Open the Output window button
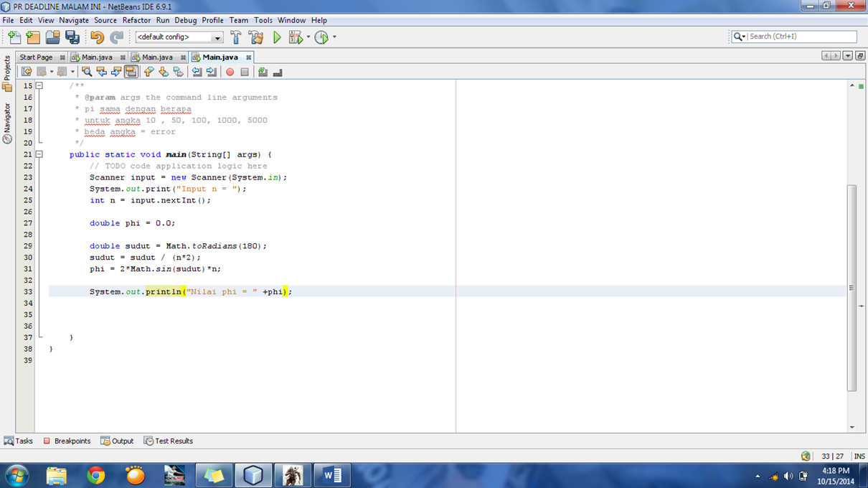This screenshot has width=868, height=488. pyautogui.click(x=117, y=441)
